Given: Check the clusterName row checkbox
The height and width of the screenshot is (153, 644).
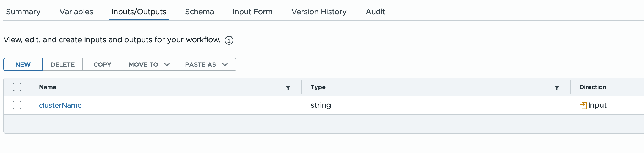Looking at the screenshot, I should pyautogui.click(x=17, y=105).
